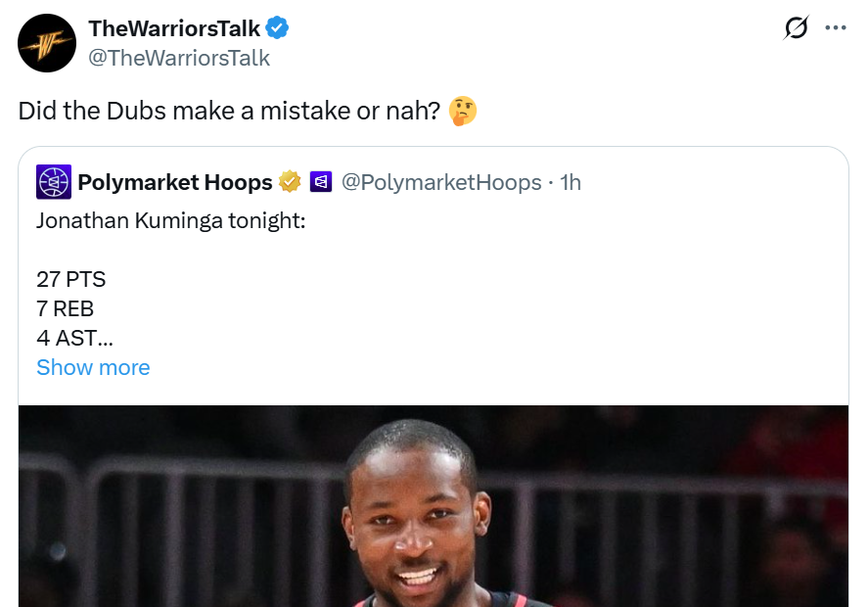Click the @PolymarketHoops handle

pyautogui.click(x=441, y=182)
